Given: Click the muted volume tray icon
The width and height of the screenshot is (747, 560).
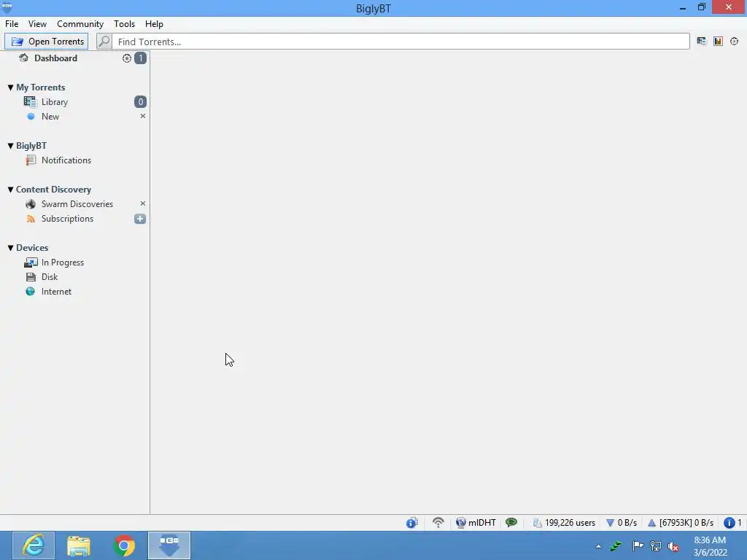Looking at the screenshot, I should (x=673, y=546).
